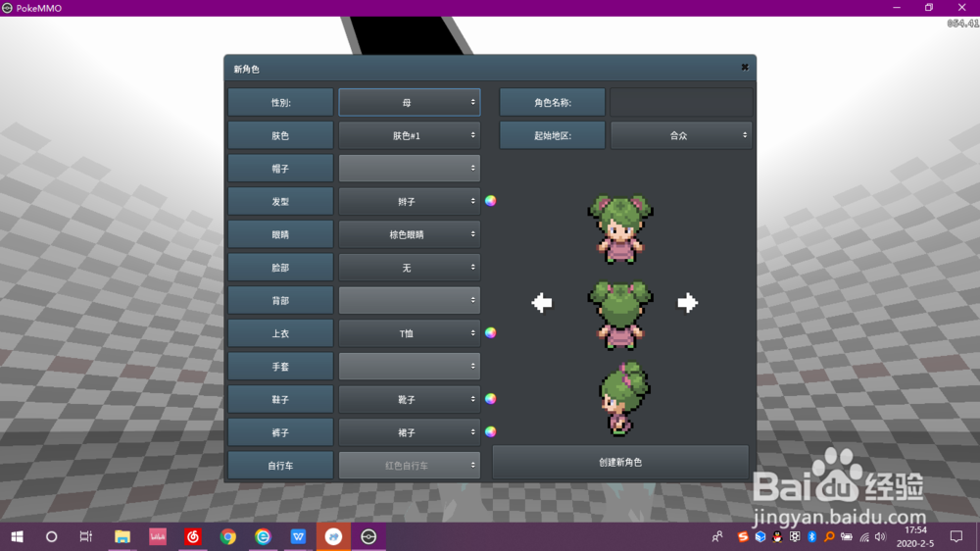Image resolution: width=980 pixels, height=551 pixels.
Task: Open the hairstyle color picker wheel
Action: (x=491, y=201)
